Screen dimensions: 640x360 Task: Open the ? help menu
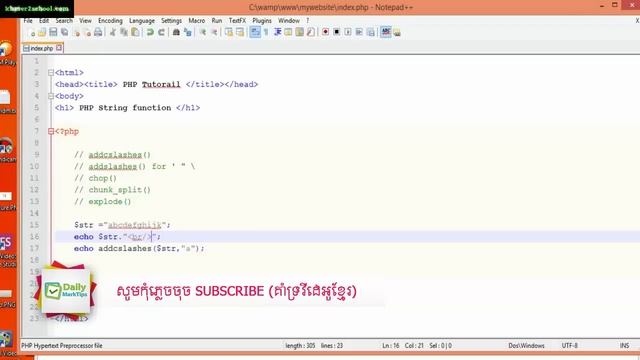click(308, 20)
